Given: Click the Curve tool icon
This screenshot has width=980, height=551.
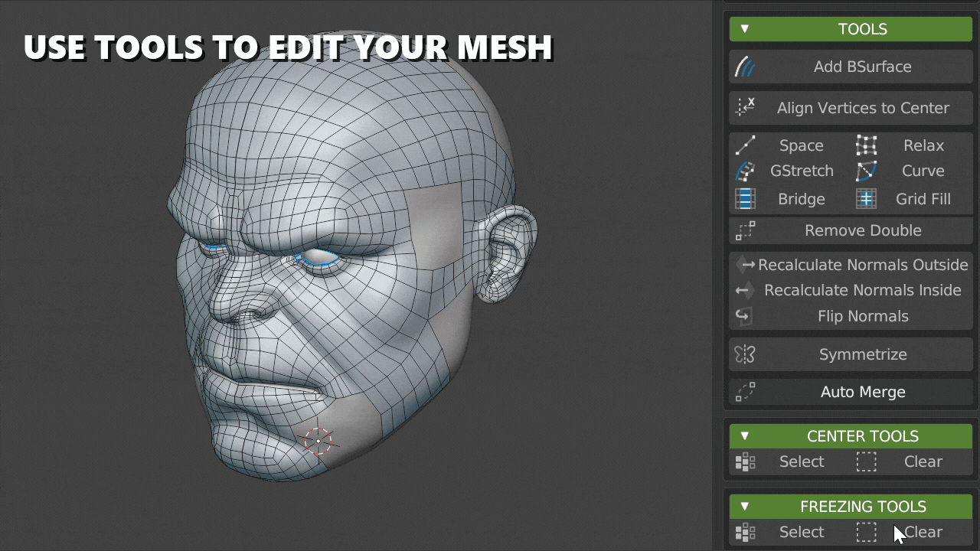Looking at the screenshot, I should point(866,171).
